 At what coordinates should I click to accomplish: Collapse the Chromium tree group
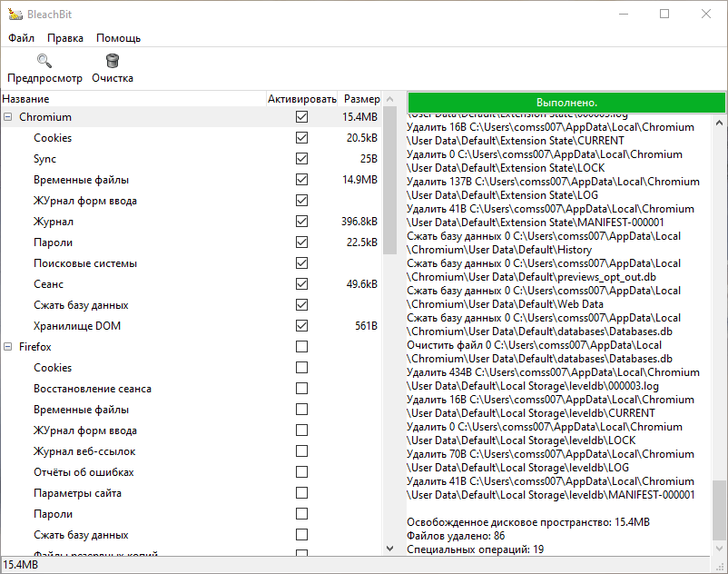8,117
